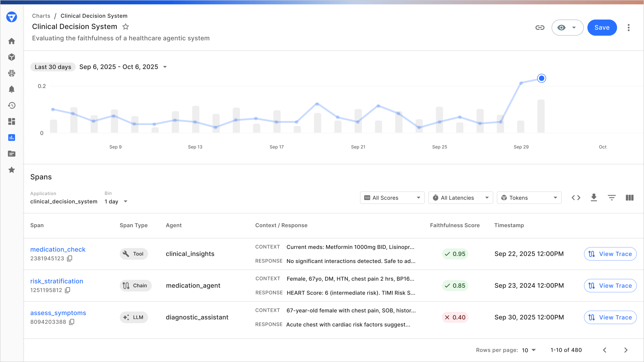Expand the All Scores dropdown
The image size is (644, 362).
click(392, 198)
